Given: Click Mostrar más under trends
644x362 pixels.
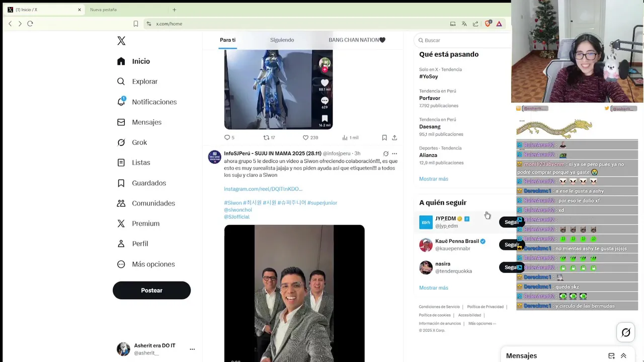Looking at the screenshot, I should coord(433,179).
